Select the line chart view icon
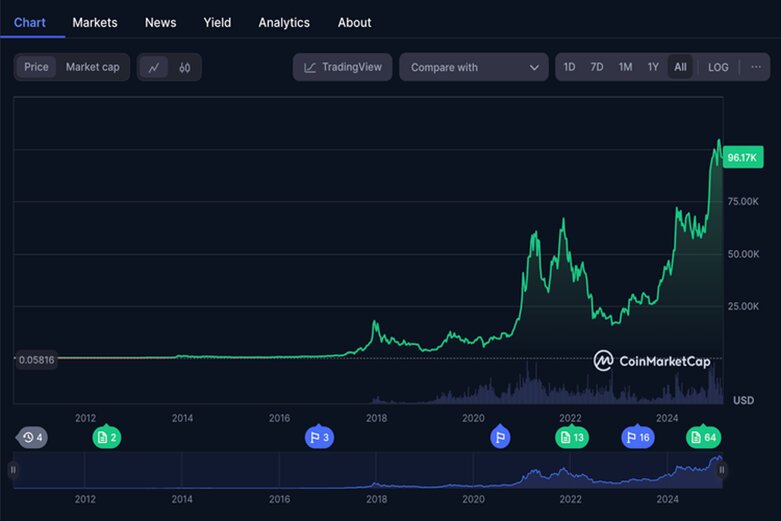 [153, 67]
